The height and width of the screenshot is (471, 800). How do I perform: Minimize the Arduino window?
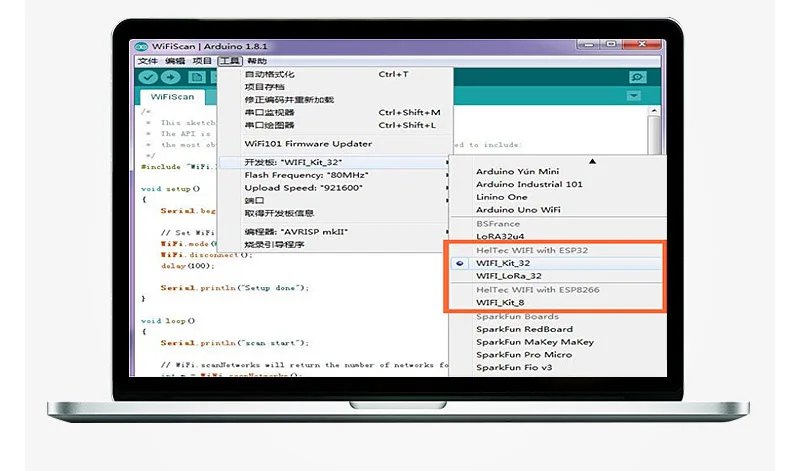point(588,45)
